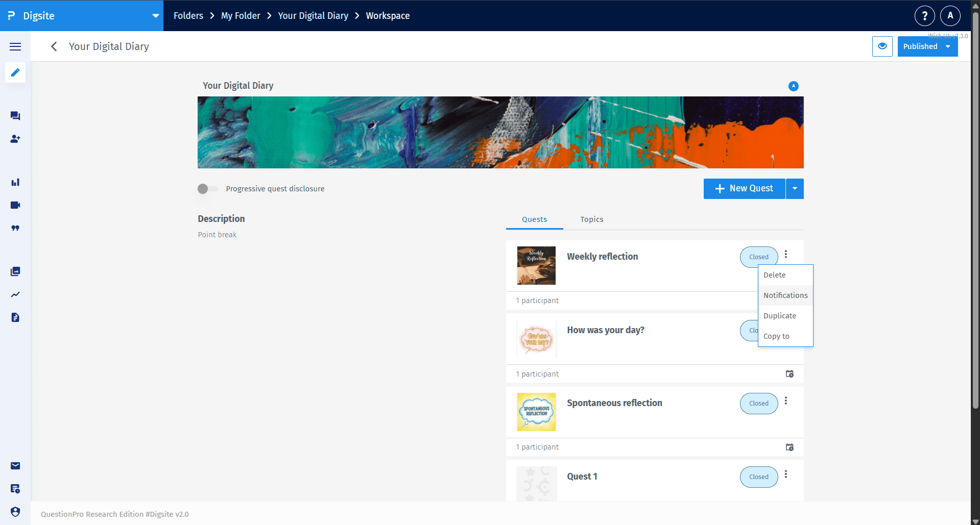Image resolution: width=980 pixels, height=525 pixels.
Task: Open the quotation marks icon in sidebar
Action: point(15,228)
